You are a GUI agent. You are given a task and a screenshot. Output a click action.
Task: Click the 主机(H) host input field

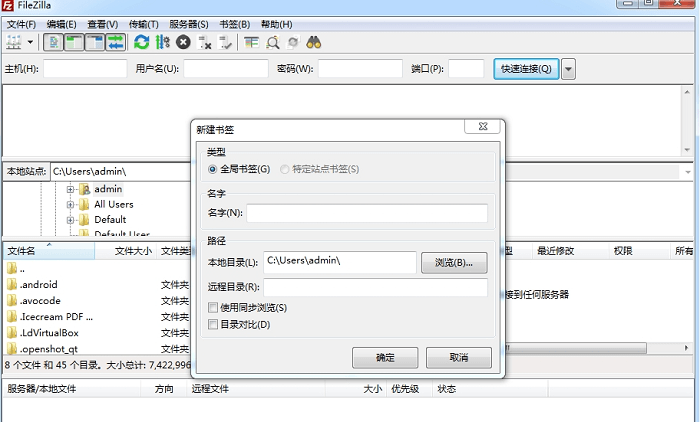[85, 69]
